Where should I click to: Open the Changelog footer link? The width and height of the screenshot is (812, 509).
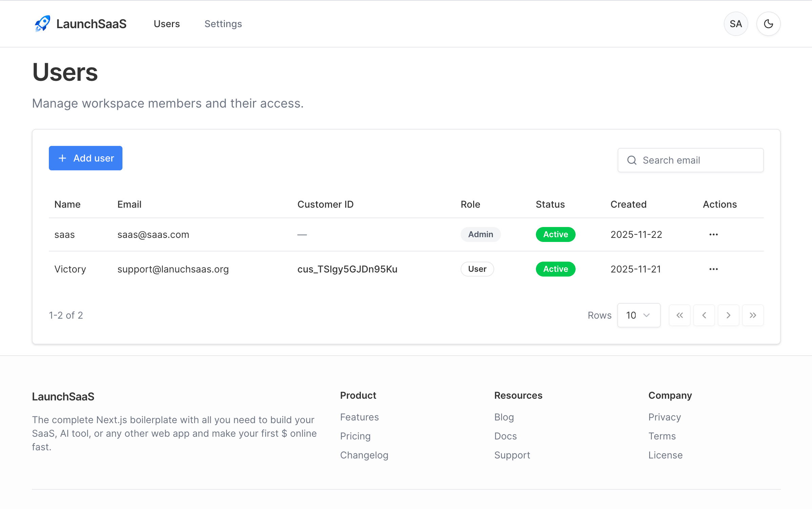364,455
